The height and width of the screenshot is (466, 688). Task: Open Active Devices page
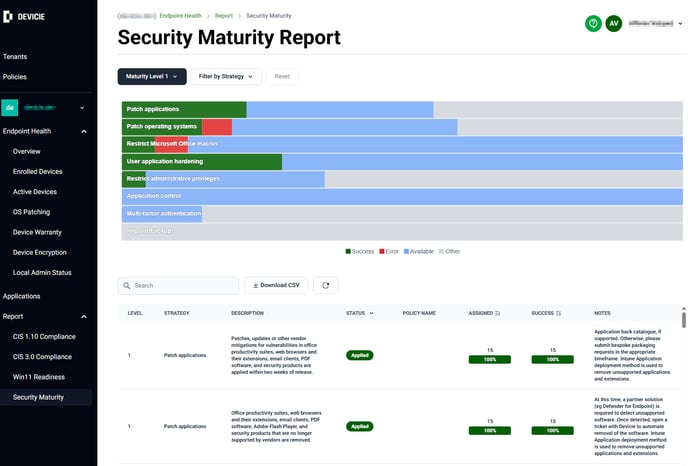(35, 192)
